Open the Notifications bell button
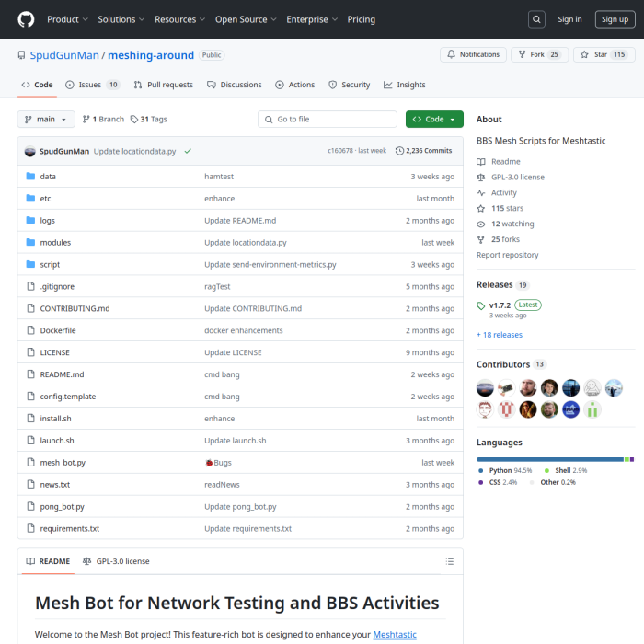Image resolution: width=644 pixels, height=644 pixels. [472, 55]
